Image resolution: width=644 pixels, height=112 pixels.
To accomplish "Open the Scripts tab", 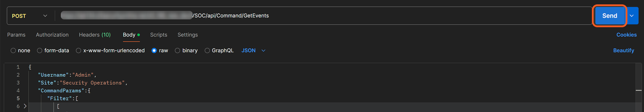I will (x=158, y=35).
